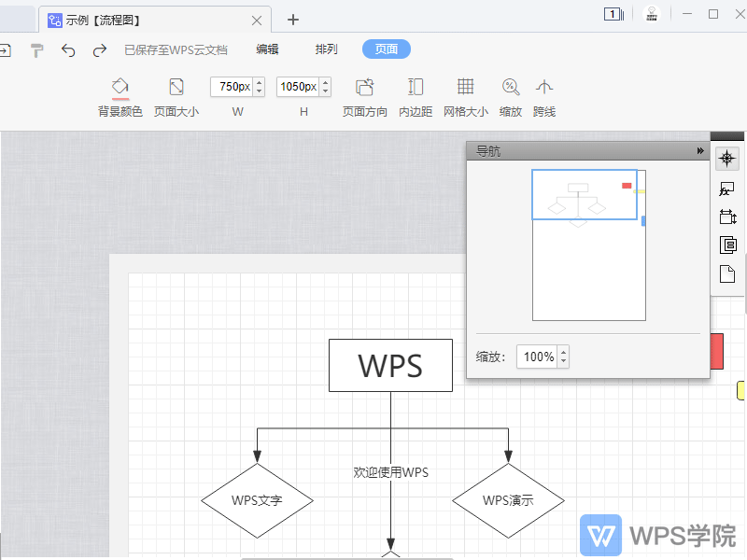Open the blank page icon in sidebar
Screen dimensions: 747x560
point(727,273)
